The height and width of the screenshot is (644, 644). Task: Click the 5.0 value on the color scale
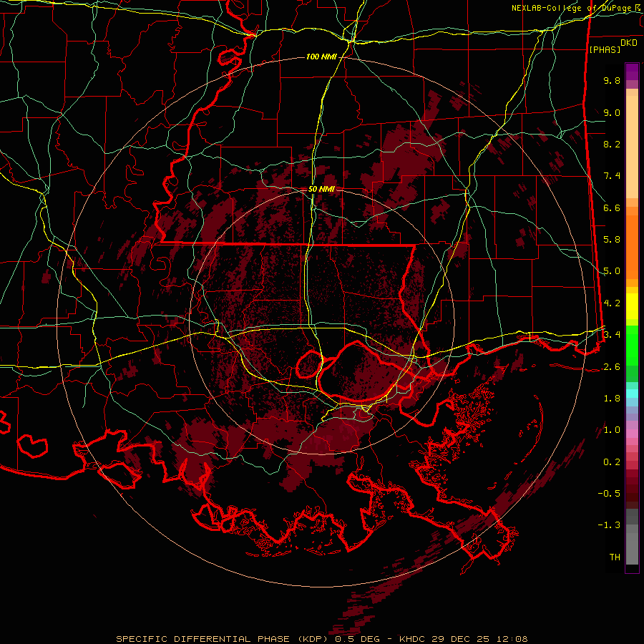click(612, 271)
